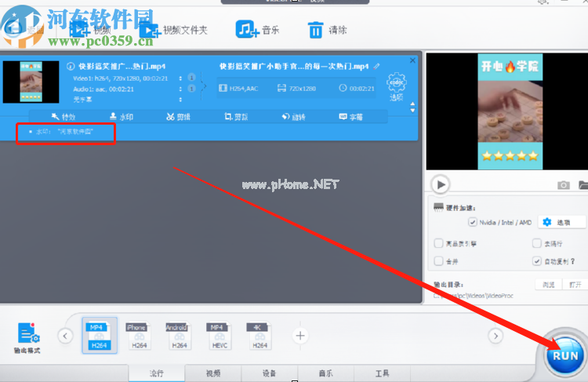Open the 特效 effects tool

(x=63, y=117)
